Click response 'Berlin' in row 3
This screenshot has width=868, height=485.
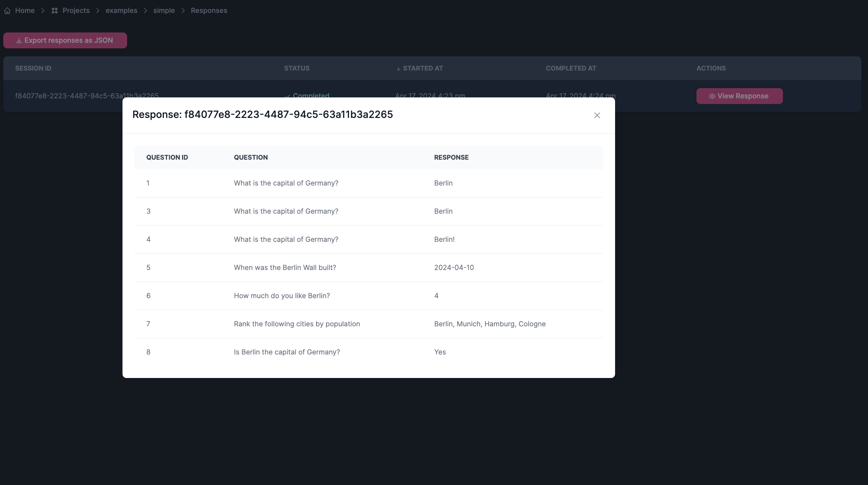[443, 211]
